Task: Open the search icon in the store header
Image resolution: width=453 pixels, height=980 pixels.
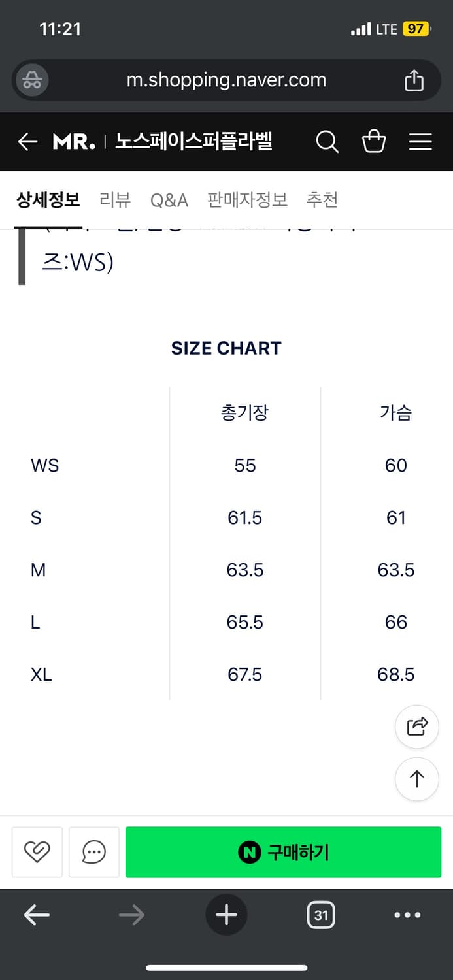Action: 327,141
